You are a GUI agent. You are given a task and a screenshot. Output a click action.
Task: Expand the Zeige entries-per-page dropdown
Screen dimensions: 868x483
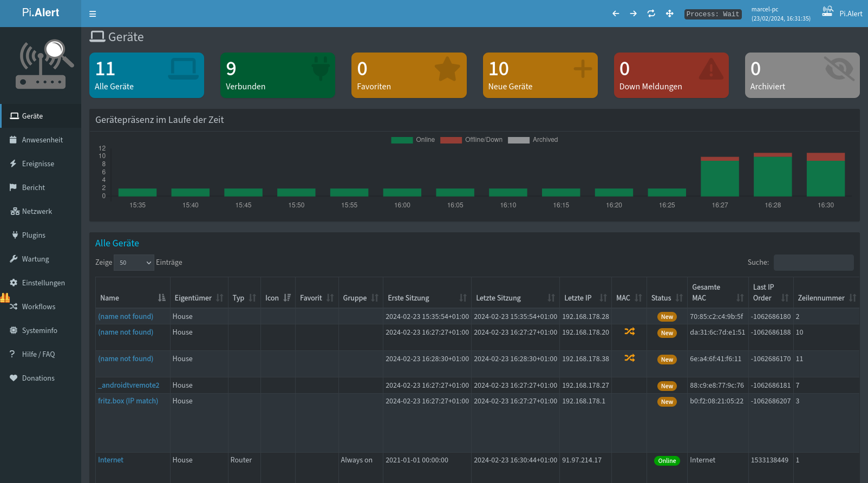tap(134, 263)
